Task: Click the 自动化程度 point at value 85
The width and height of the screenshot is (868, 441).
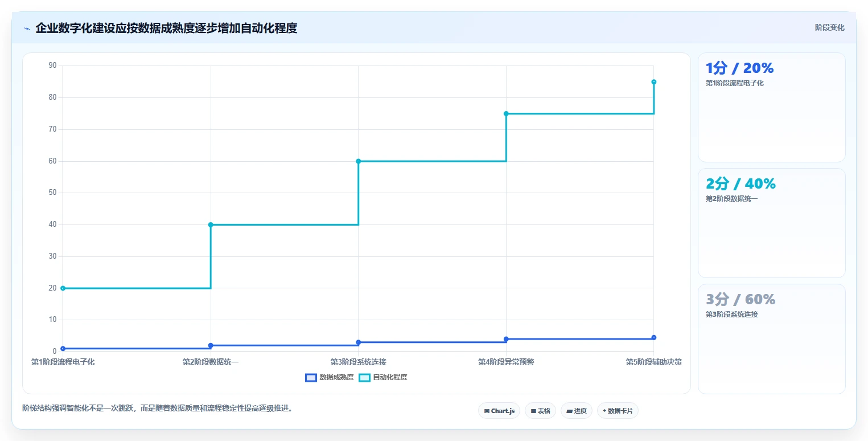Action: click(x=654, y=82)
